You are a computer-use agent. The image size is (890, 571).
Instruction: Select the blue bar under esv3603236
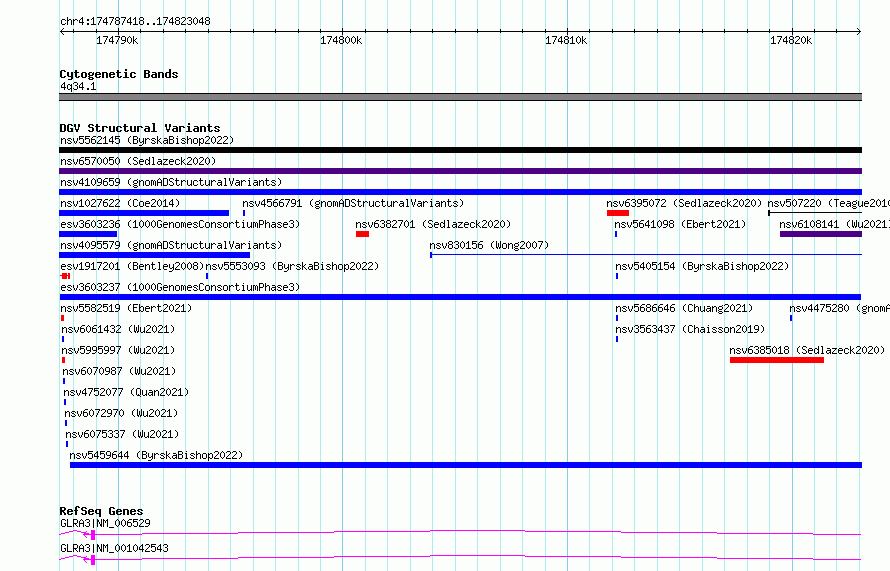pyautogui.click(x=88, y=234)
